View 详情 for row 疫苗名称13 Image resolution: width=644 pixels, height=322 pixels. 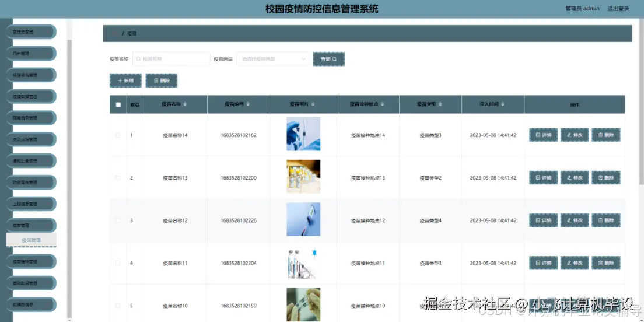pyautogui.click(x=544, y=178)
